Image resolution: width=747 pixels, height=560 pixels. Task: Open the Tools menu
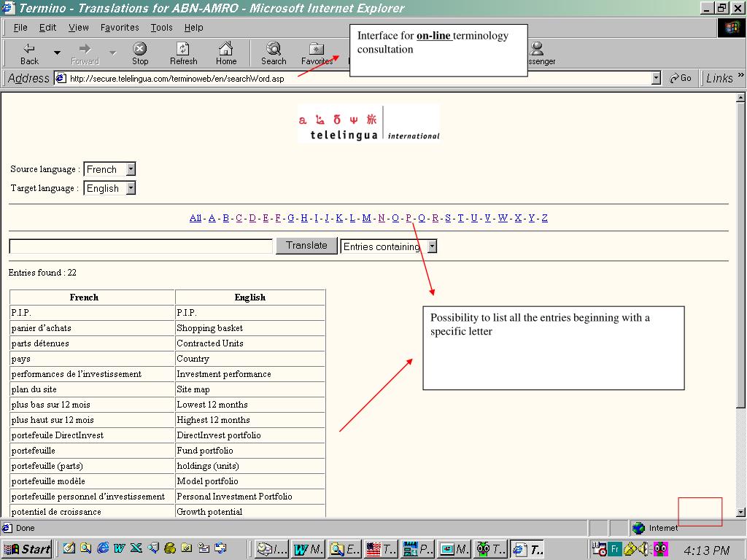(161, 28)
